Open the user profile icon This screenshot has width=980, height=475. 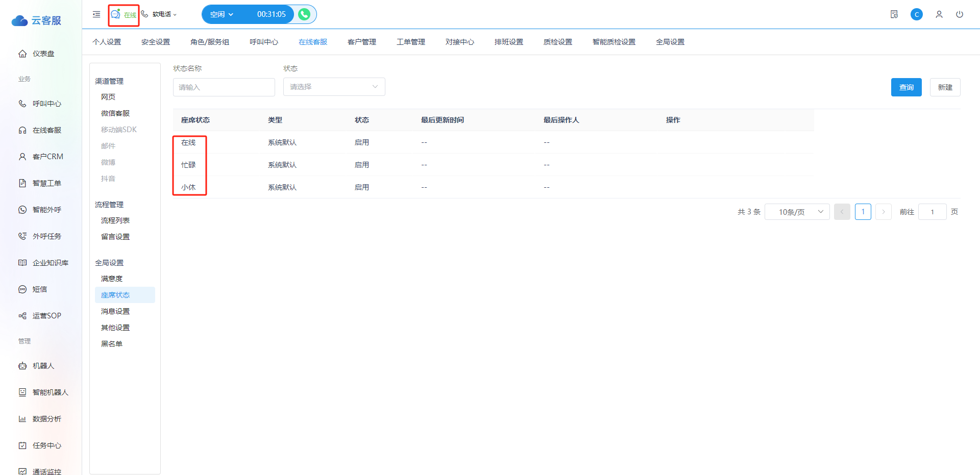[939, 14]
